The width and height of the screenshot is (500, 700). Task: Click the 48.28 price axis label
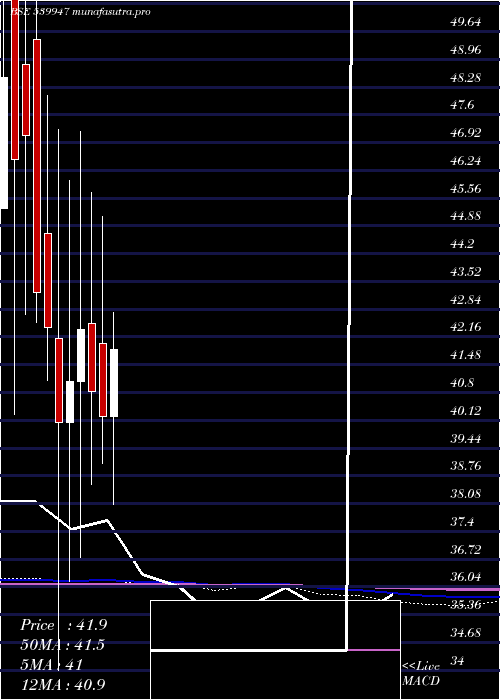pyautogui.click(x=466, y=78)
